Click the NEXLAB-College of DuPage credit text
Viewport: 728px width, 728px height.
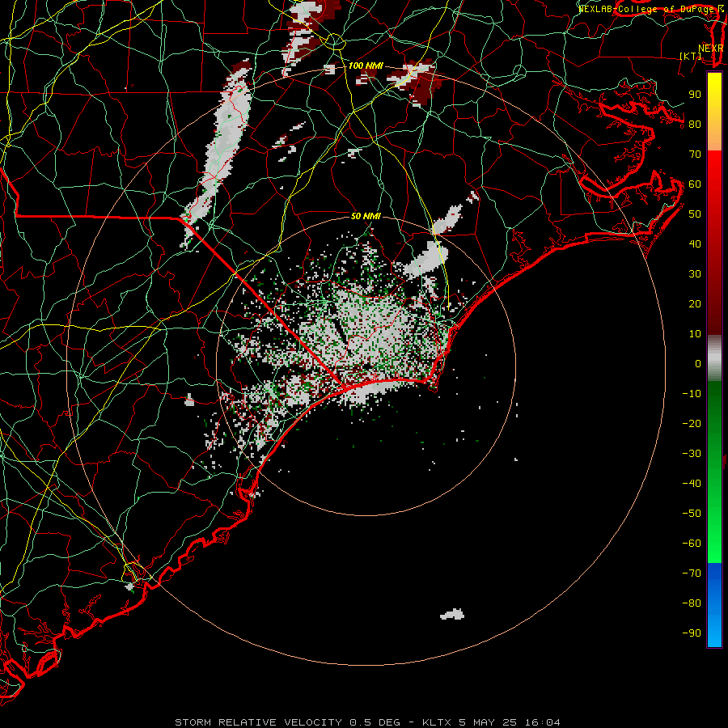[x=650, y=9]
